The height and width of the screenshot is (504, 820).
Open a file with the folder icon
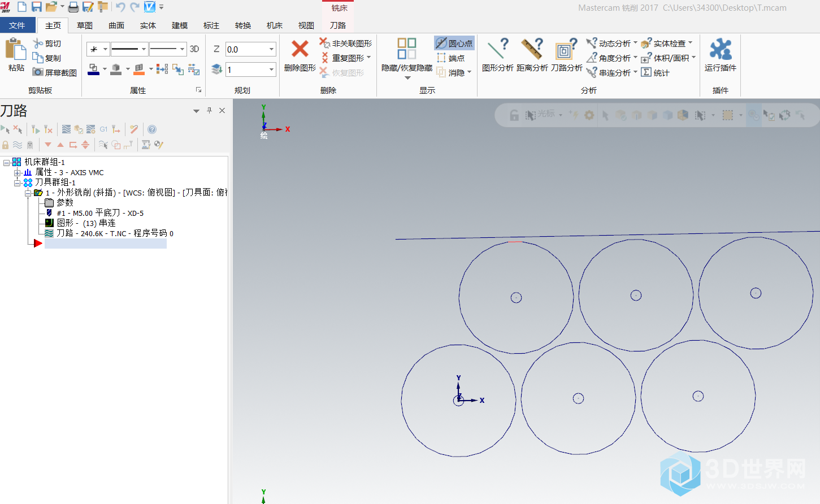51,7
